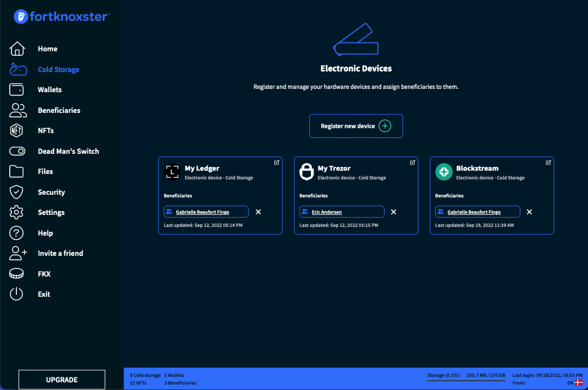Click the Storage (0.1%) usage bar
The image size is (588, 390).
[x=466, y=380]
